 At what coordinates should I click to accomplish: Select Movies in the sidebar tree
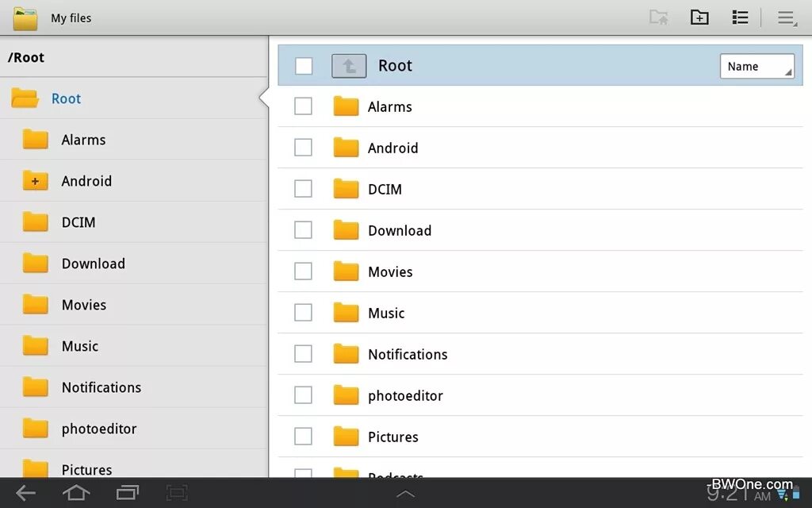coord(133,305)
